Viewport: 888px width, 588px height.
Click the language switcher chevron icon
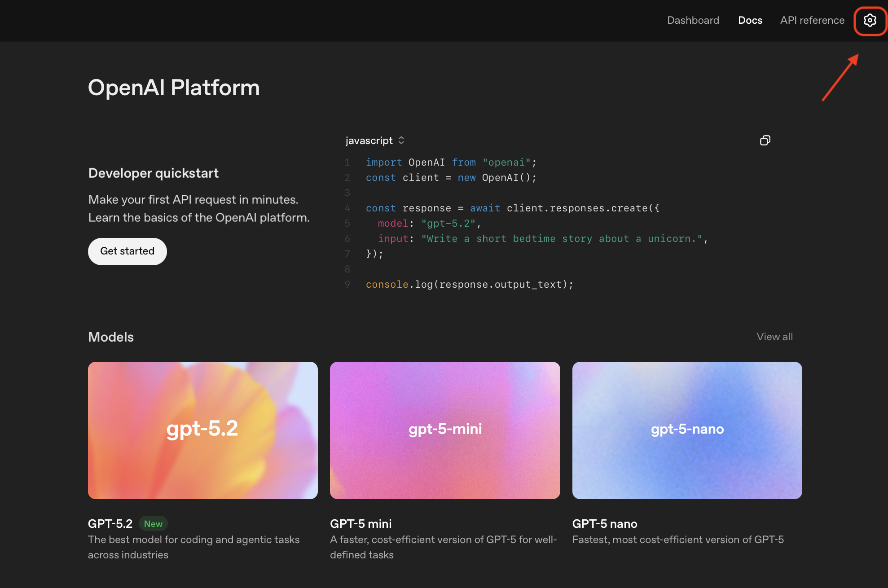(x=401, y=140)
